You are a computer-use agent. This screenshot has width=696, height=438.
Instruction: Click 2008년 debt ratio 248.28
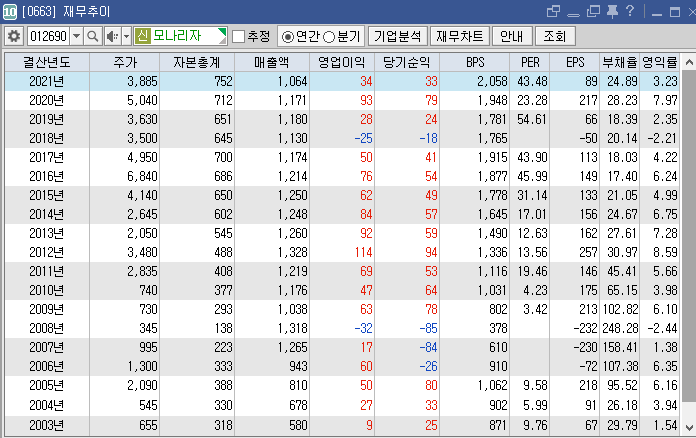click(620, 328)
